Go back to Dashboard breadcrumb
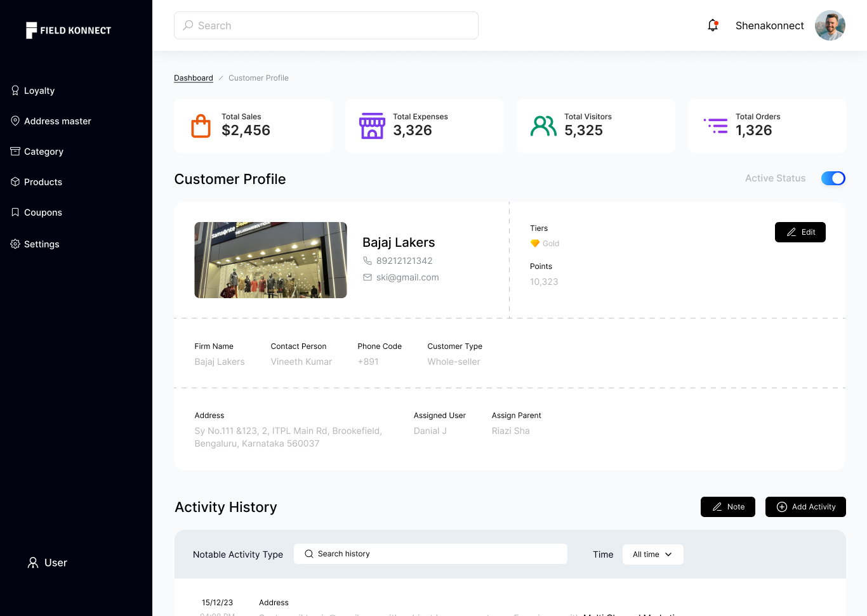This screenshot has height=616, width=867. pos(194,78)
